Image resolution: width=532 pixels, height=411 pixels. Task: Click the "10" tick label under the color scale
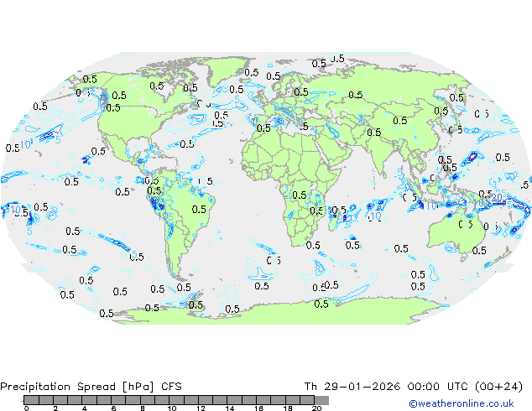[x=172, y=408]
